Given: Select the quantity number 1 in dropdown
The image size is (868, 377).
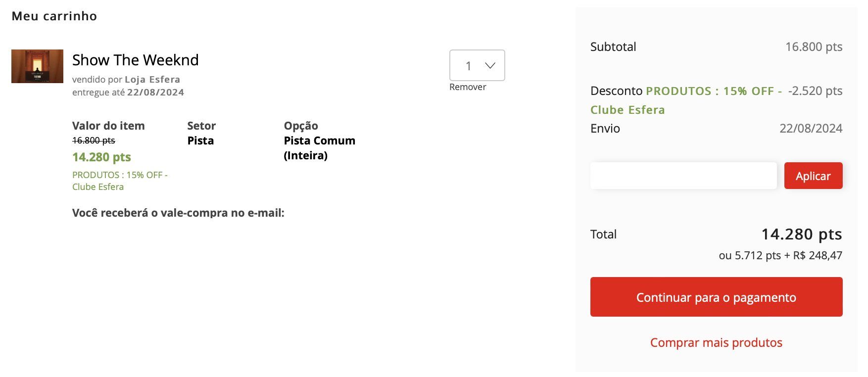Looking at the screenshot, I should click(469, 66).
